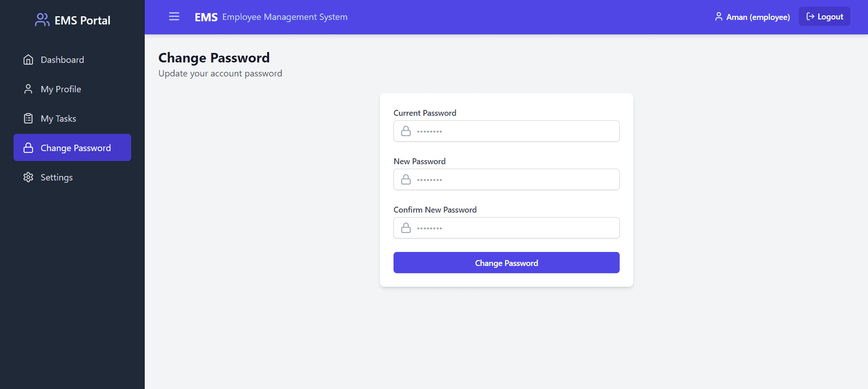
Task: Click the lock icon in Current Password field
Action: pyautogui.click(x=406, y=131)
